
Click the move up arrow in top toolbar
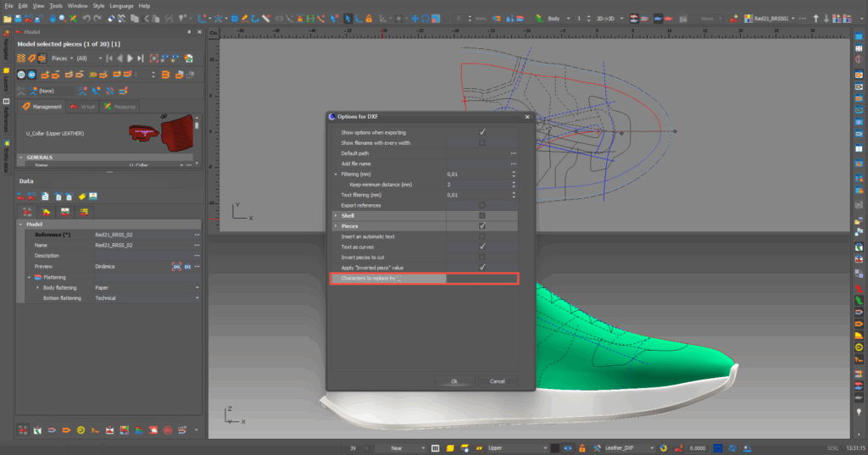(816, 18)
